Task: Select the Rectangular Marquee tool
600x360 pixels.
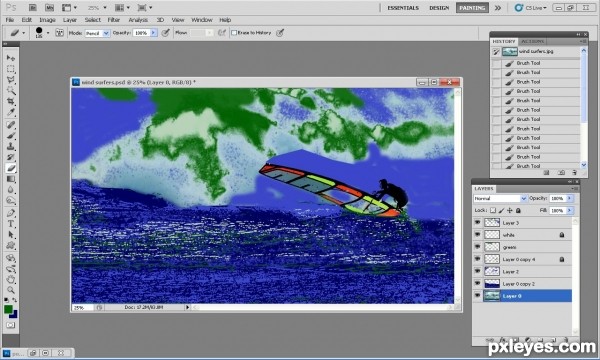Action: [x=11, y=69]
